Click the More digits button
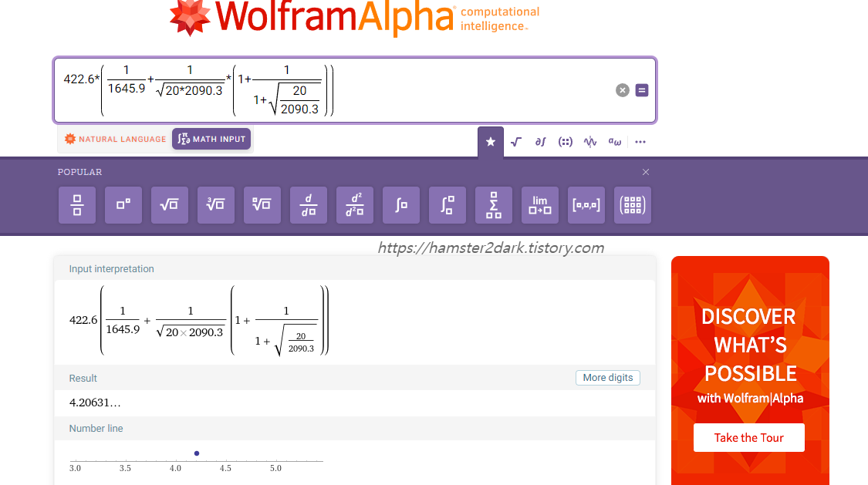 608,378
